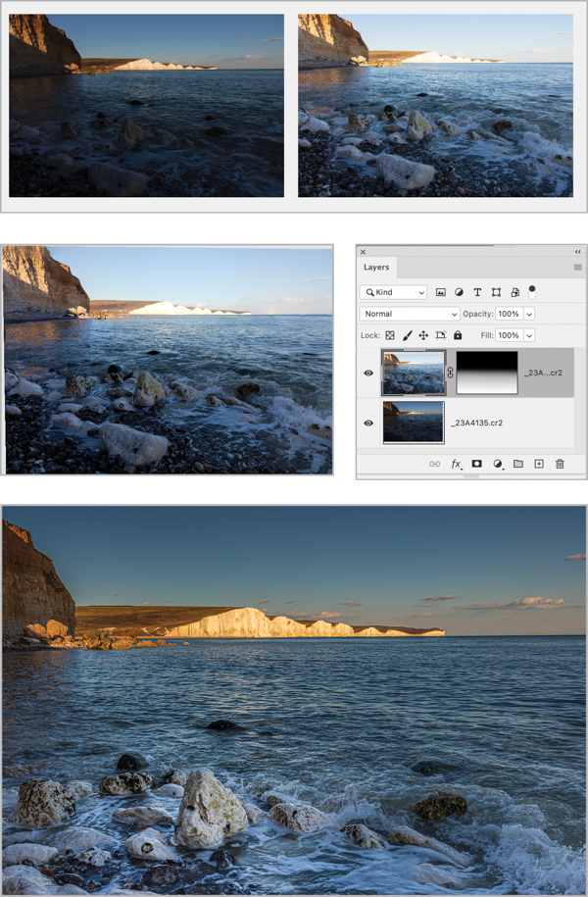Filter layers by type layers icon
Screen dimensions: 588x897
(x=477, y=292)
